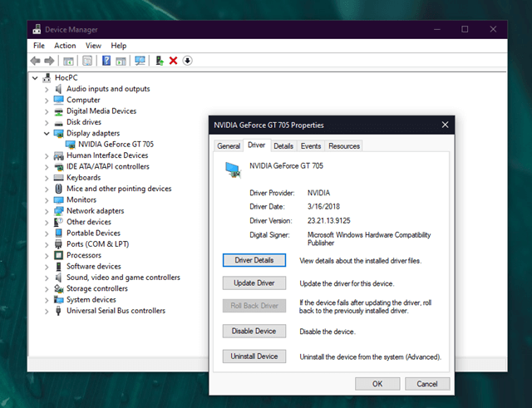
Task: Select Software devices item
Action: point(94,266)
